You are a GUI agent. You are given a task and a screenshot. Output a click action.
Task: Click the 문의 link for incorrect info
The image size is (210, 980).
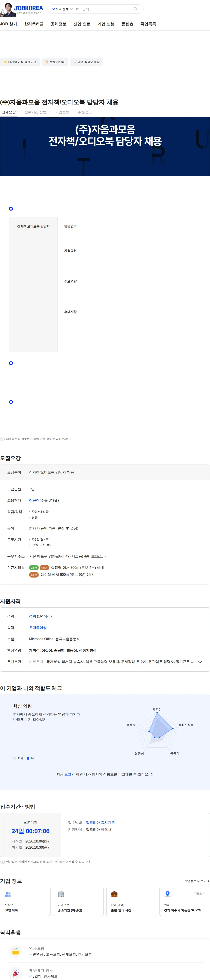55,439
